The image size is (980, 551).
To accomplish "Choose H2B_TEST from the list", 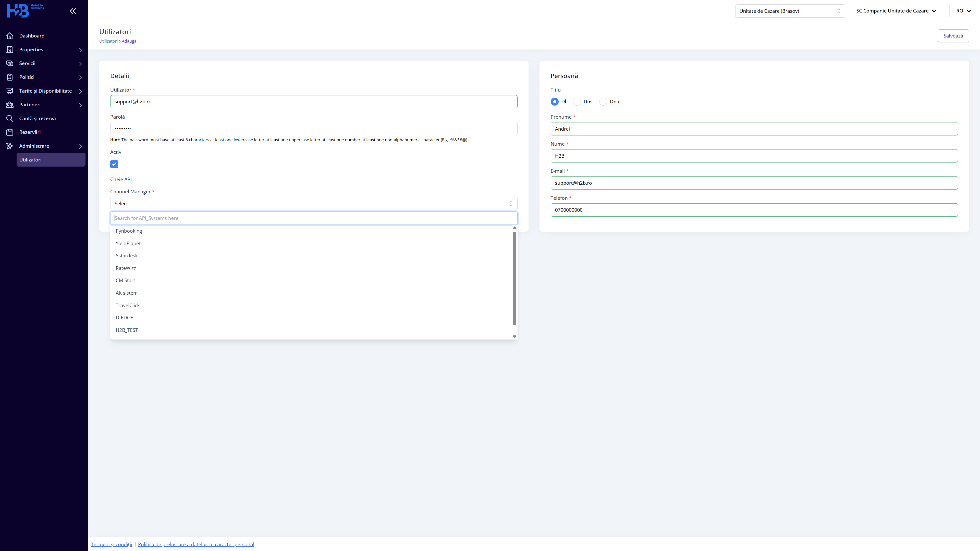I will [x=311, y=330].
